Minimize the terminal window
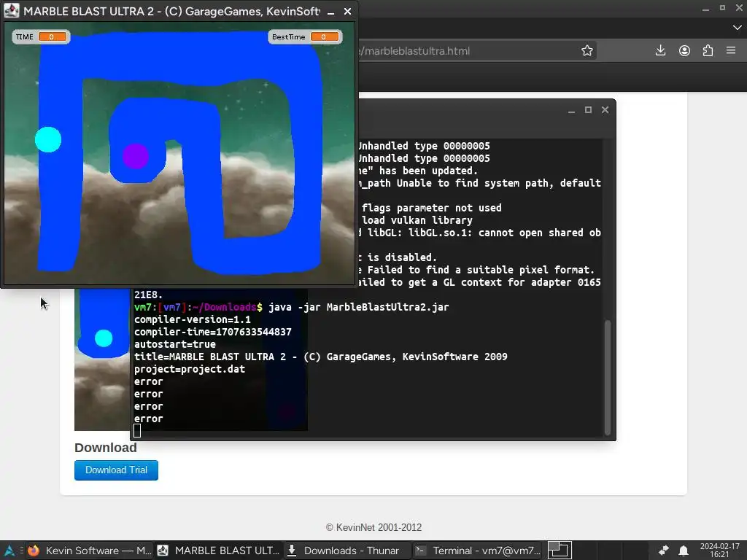Screen dimensions: 747x560 pyautogui.click(x=571, y=110)
